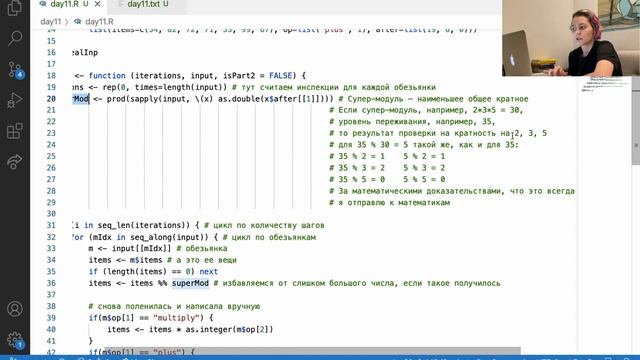Select day11.R file in breadcrumb
This screenshot has height=360, width=640.
click(x=99, y=22)
